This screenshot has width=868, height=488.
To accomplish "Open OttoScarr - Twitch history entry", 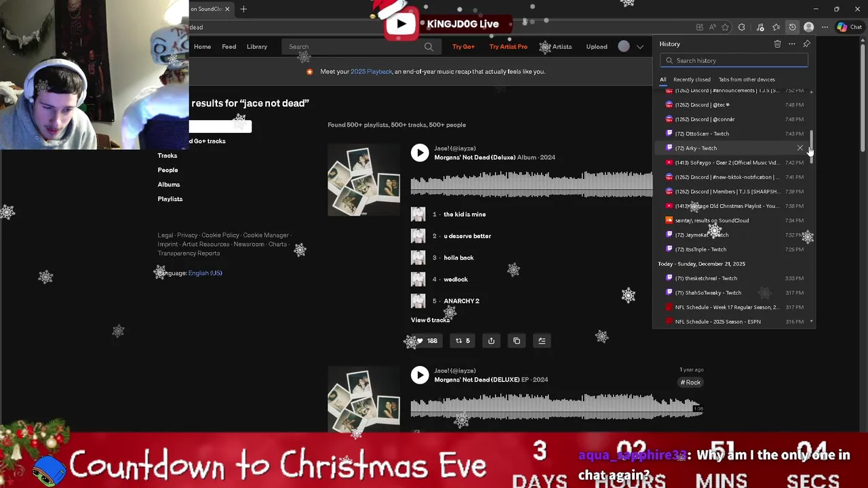I will point(734,134).
